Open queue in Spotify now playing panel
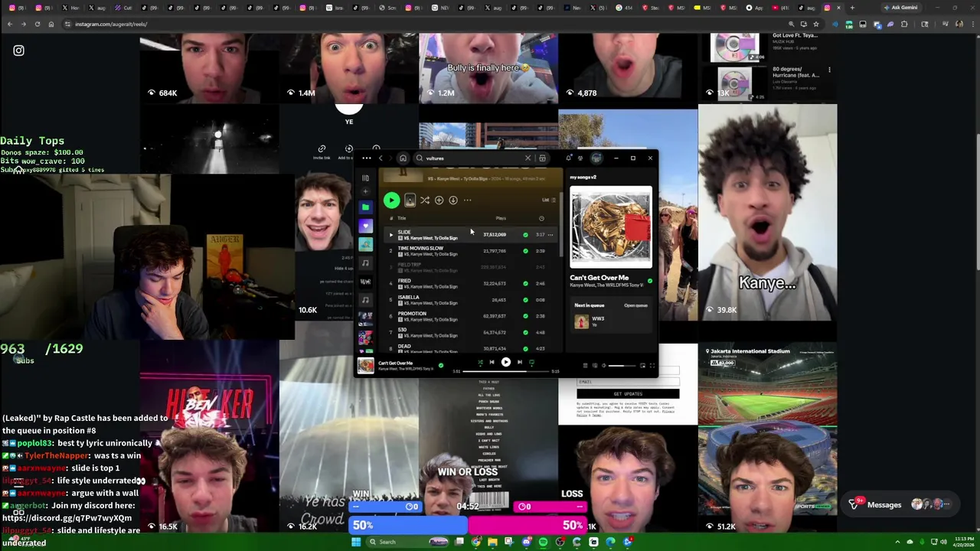980x551 pixels. (x=635, y=305)
